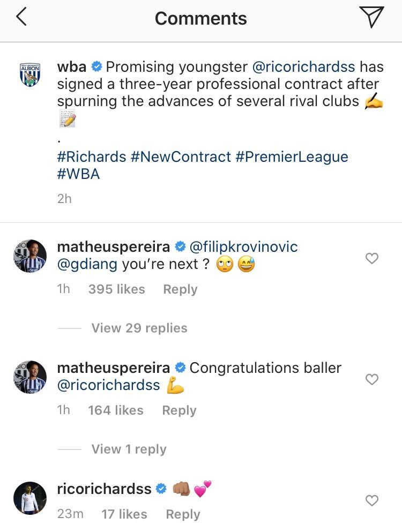Open the #WBA hashtag
Screen dimensions: 402x532
click(x=78, y=174)
